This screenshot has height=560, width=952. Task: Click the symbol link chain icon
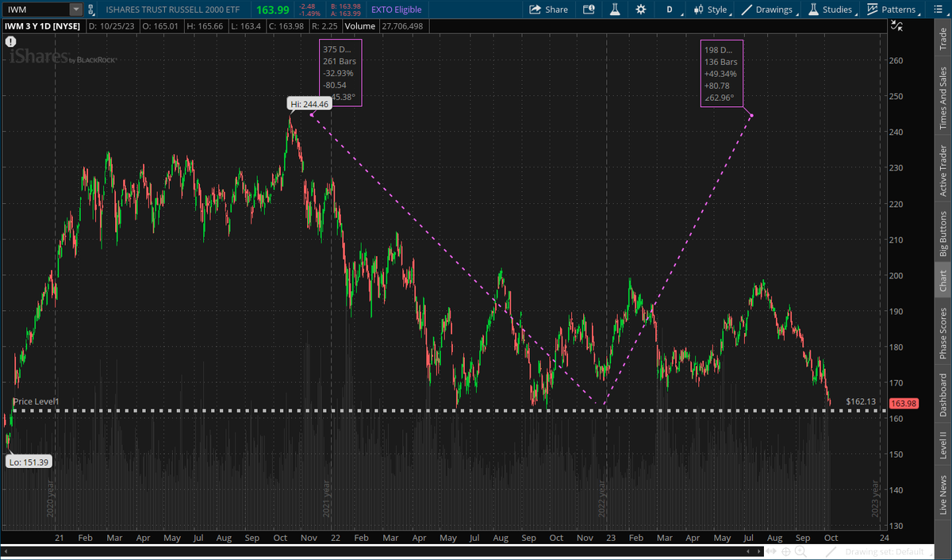coord(90,10)
